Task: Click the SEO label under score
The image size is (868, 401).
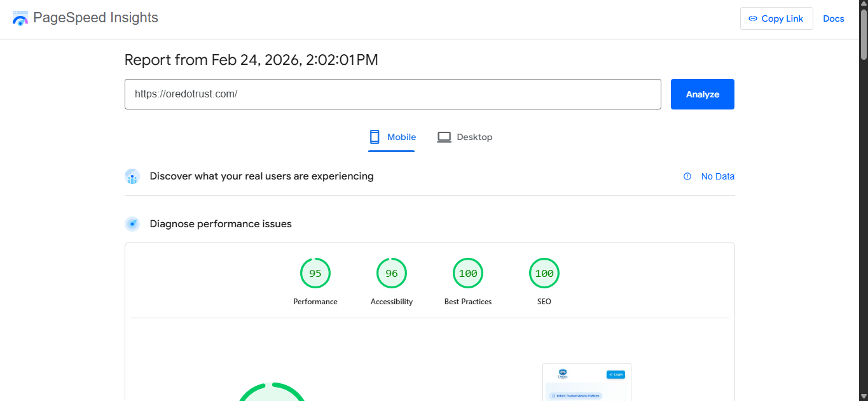Action: tap(544, 302)
